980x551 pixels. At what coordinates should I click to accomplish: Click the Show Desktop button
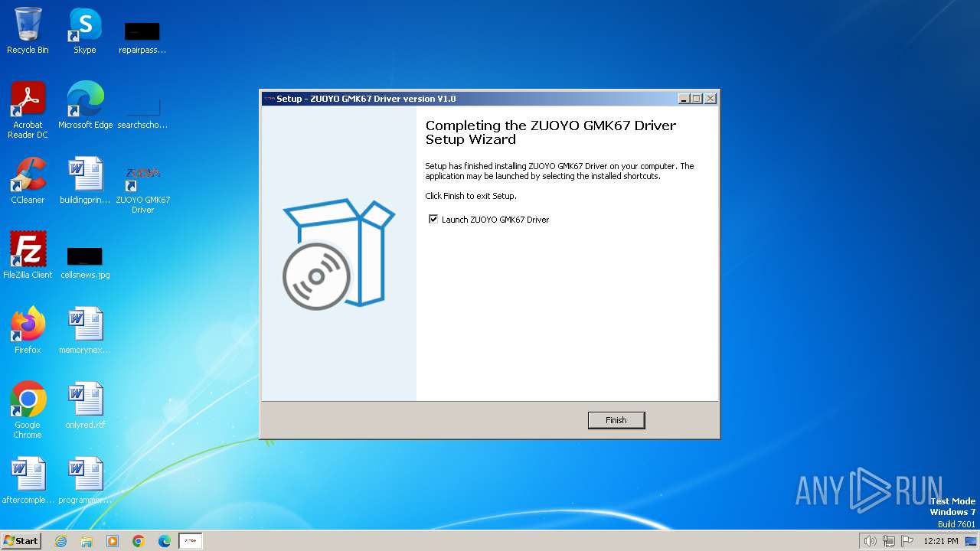971,541
